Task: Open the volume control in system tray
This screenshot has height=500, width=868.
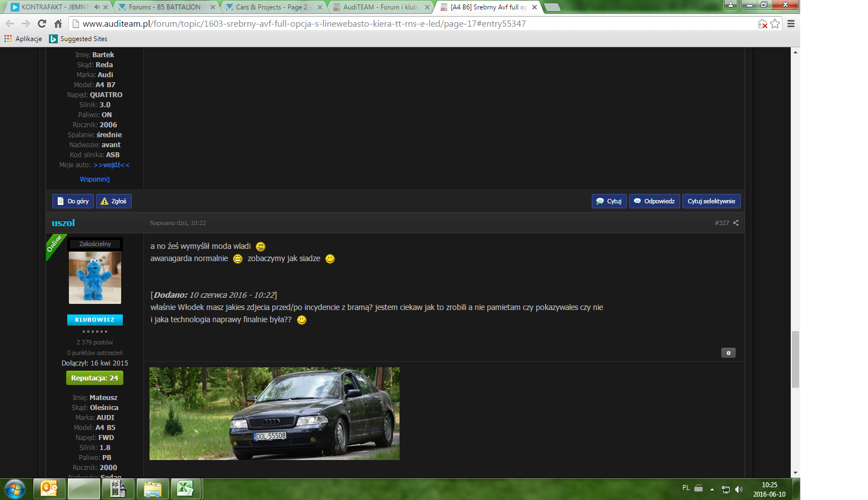Action: [739, 489]
